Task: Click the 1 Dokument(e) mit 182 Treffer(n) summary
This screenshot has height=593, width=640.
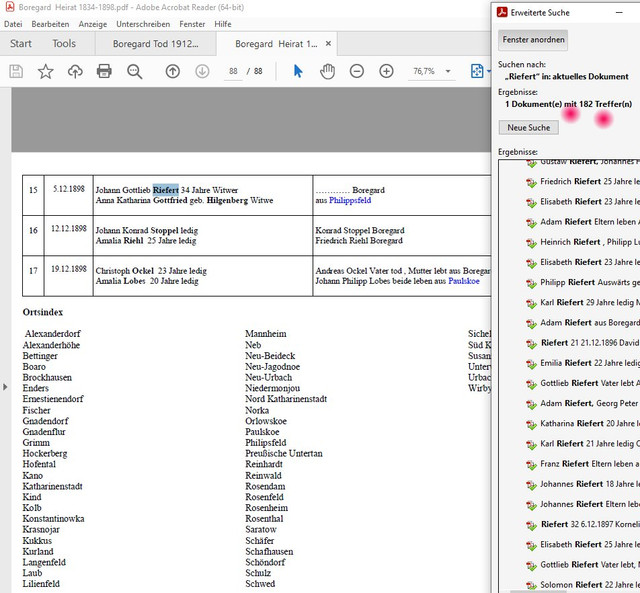Action: click(568, 104)
